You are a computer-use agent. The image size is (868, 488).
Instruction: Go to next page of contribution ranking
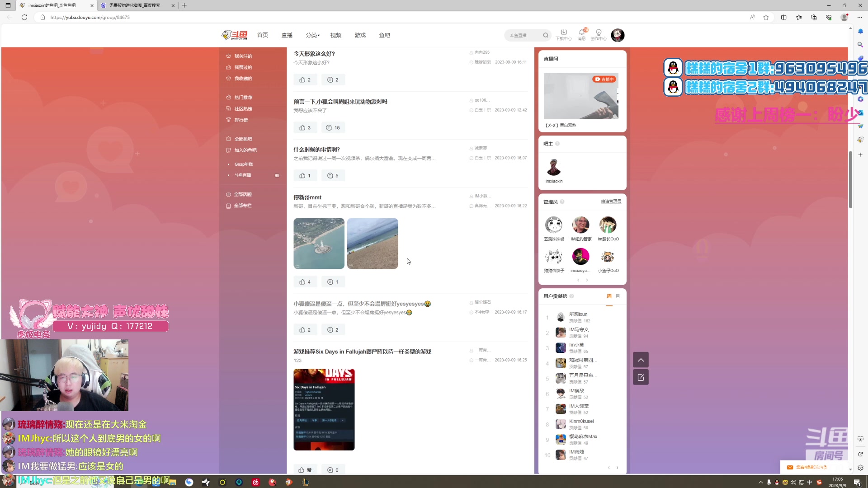(617, 468)
